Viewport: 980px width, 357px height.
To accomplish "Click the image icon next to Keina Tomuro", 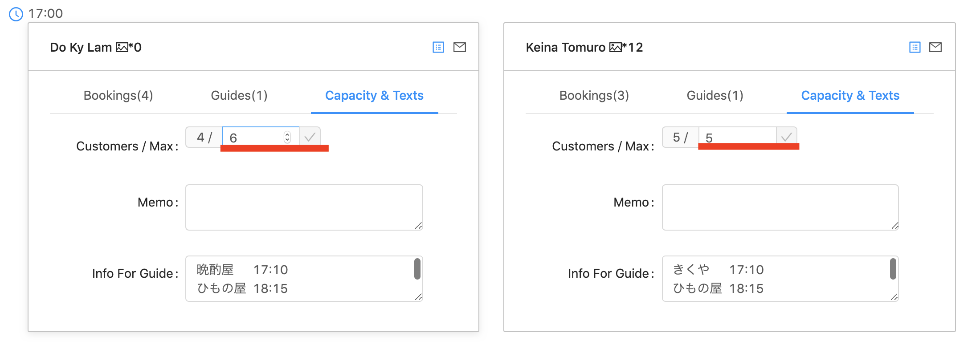I will [615, 47].
